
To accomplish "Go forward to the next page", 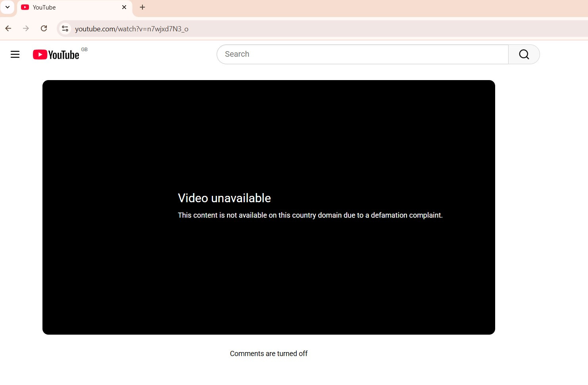I will pos(26,29).
